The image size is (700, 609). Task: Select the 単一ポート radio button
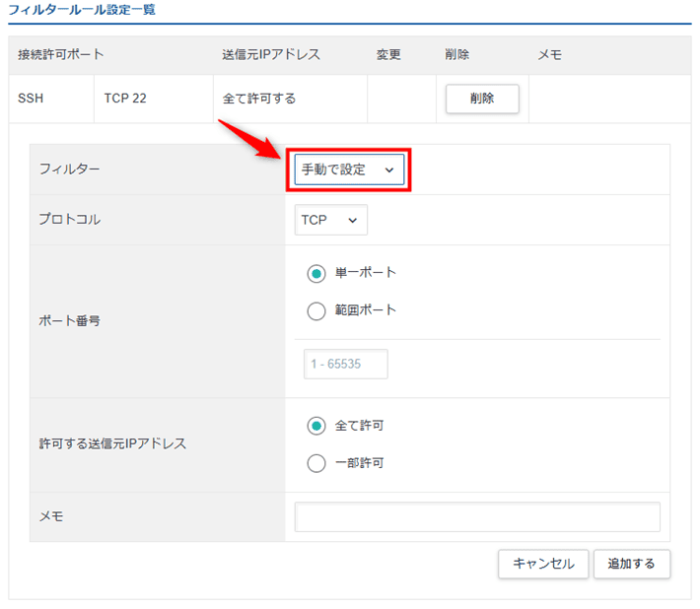coord(316,274)
